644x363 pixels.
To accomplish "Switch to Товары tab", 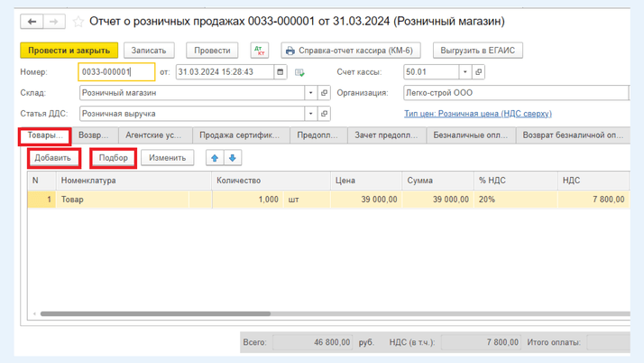I will [x=45, y=135].
